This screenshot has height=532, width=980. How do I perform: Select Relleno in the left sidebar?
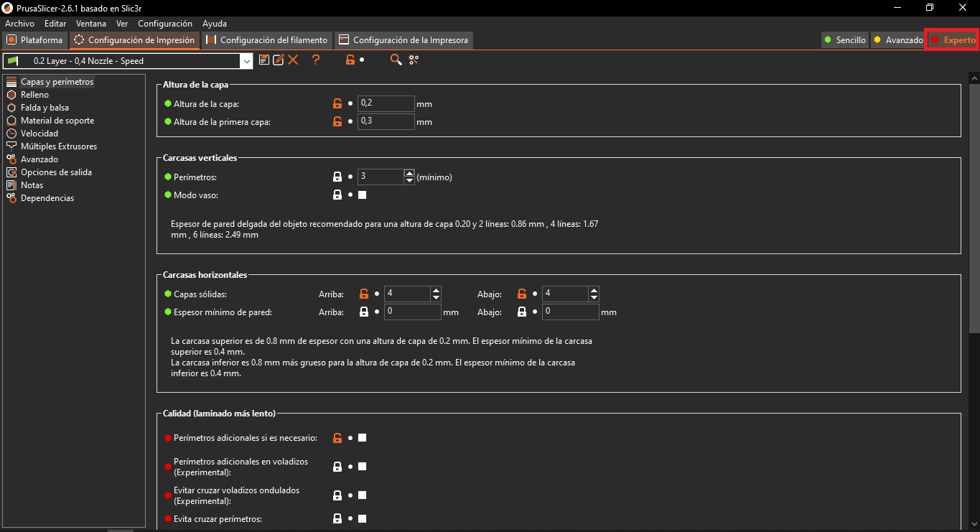pyautogui.click(x=34, y=95)
